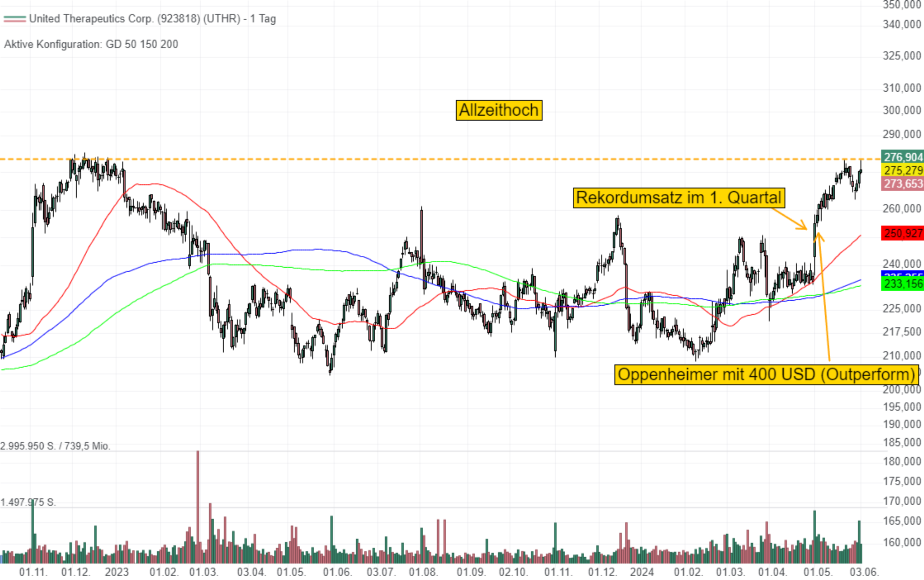Click the 01.11. date at axis start
The image size is (924, 580).
pos(33,573)
